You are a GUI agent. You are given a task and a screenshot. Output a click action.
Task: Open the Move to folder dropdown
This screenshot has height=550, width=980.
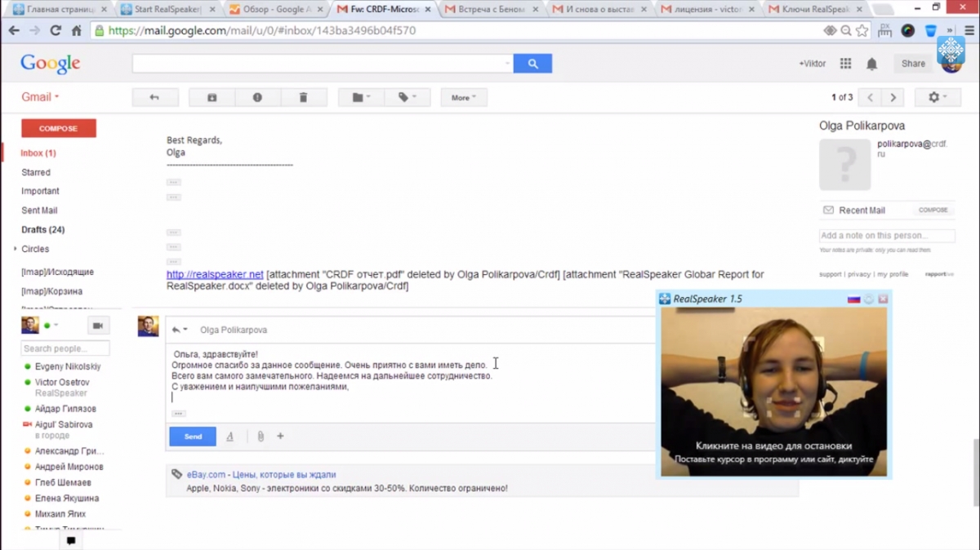pyautogui.click(x=361, y=98)
